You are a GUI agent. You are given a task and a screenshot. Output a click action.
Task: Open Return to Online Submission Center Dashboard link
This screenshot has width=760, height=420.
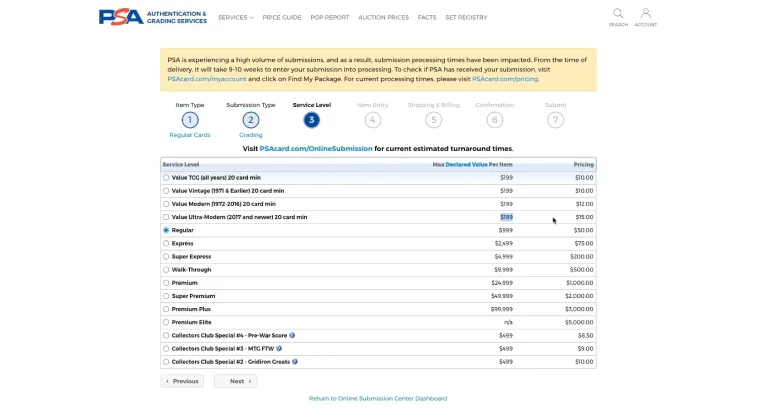pyautogui.click(x=378, y=399)
